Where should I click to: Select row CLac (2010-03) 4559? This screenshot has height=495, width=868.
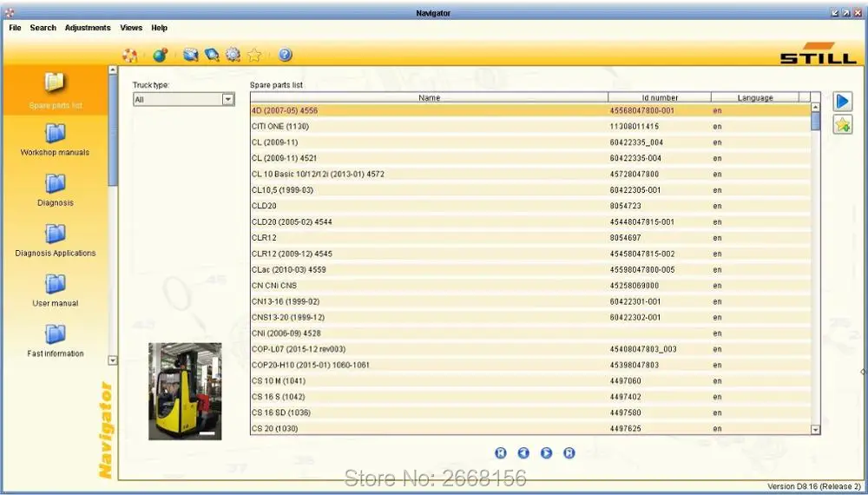coord(530,270)
